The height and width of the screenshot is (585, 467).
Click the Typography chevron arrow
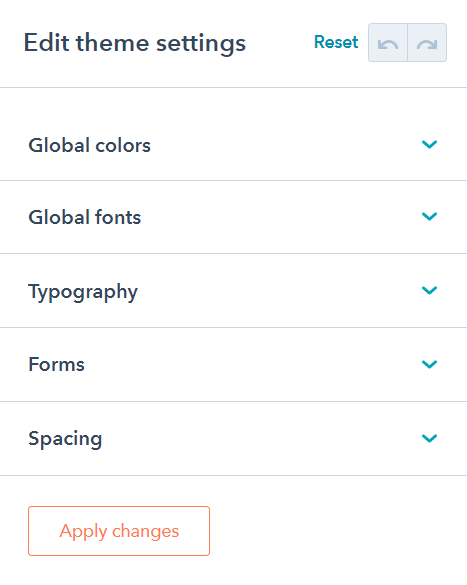pyautogui.click(x=429, y=290)
